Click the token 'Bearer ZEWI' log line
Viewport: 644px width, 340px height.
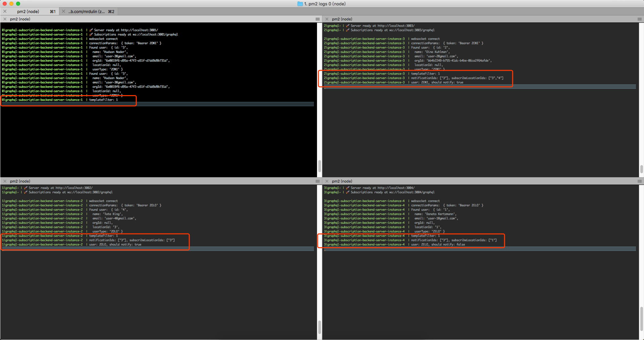click(447, 43)
